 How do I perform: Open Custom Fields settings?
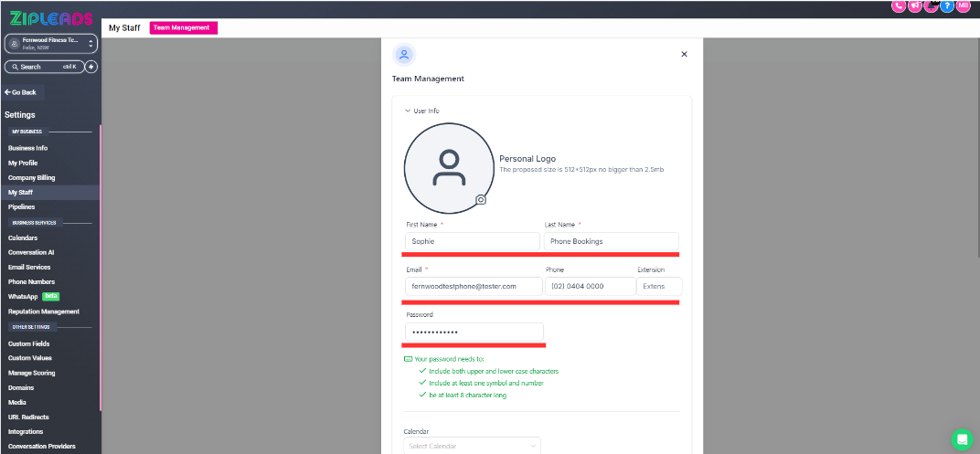click(x=28, y=344)
